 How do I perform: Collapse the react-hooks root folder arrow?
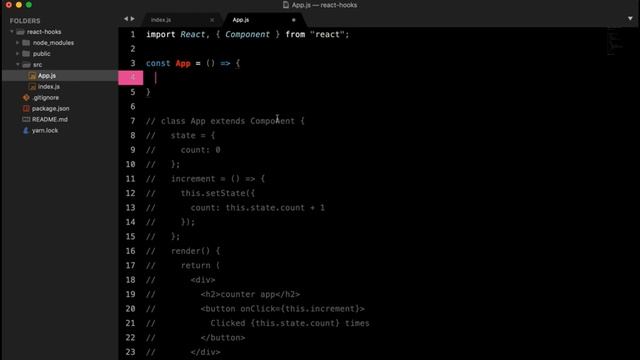coord(12,31)
